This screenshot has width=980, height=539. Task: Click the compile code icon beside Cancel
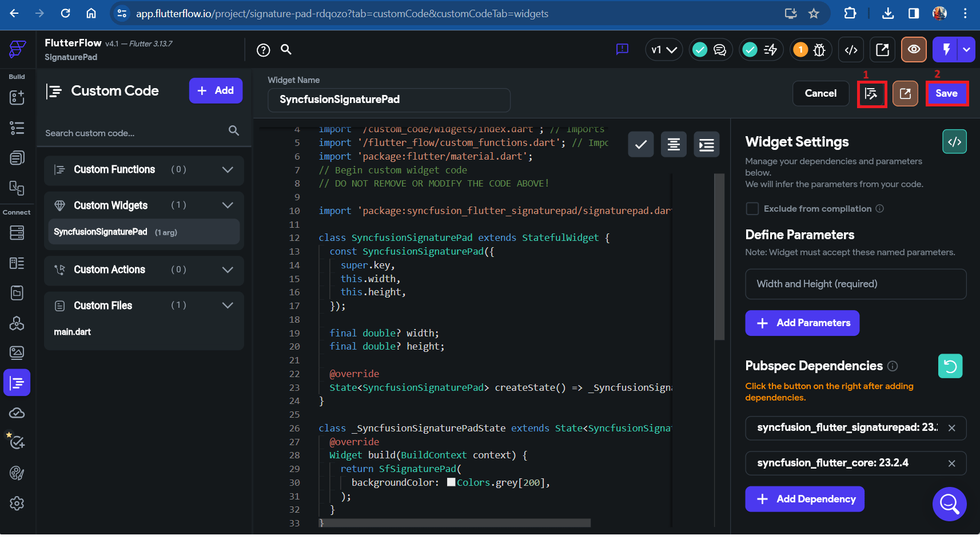coord(871,94)
